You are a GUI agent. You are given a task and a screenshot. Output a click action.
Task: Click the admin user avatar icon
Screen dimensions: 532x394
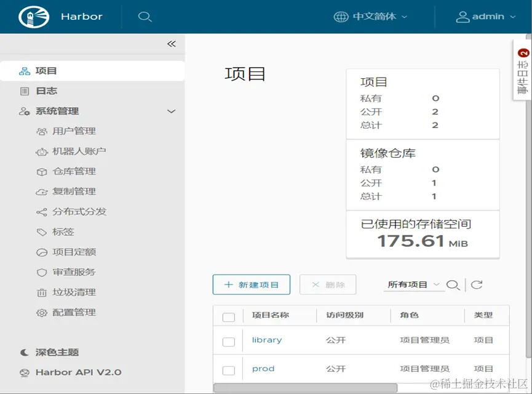pyautogui.click(x=463, y=17)
